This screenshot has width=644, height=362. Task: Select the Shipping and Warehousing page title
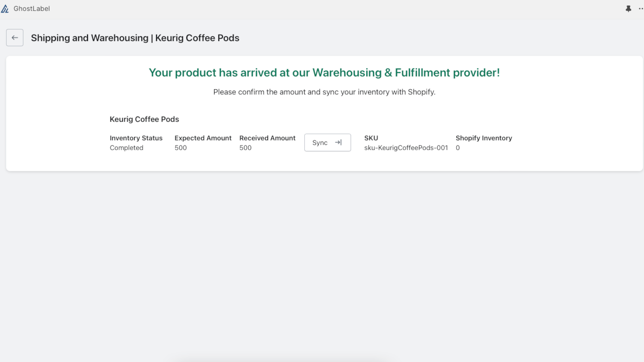point(135,38)
